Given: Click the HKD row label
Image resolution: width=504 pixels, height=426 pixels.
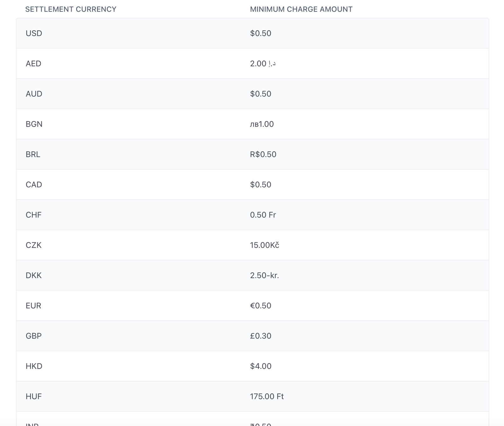Looking at the screenshot, I should coord(34,366).
